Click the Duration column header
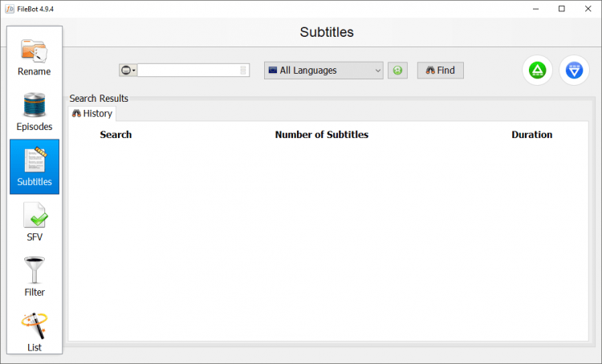The width and height of the screenshot is (602, 364). point(531,135)
